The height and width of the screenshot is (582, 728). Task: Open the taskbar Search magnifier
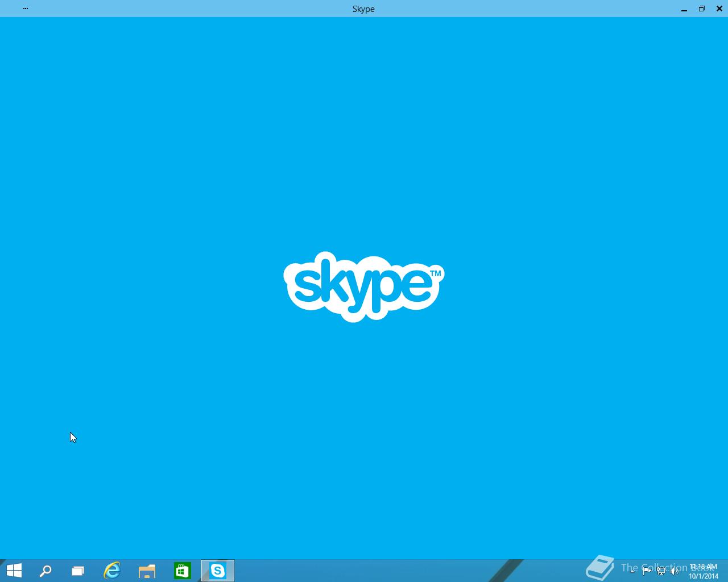45,571
